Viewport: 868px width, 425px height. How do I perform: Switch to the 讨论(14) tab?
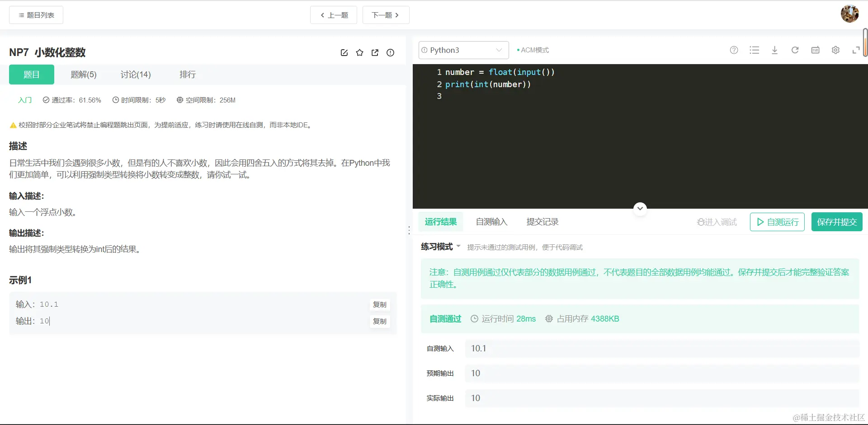point(135,75)
